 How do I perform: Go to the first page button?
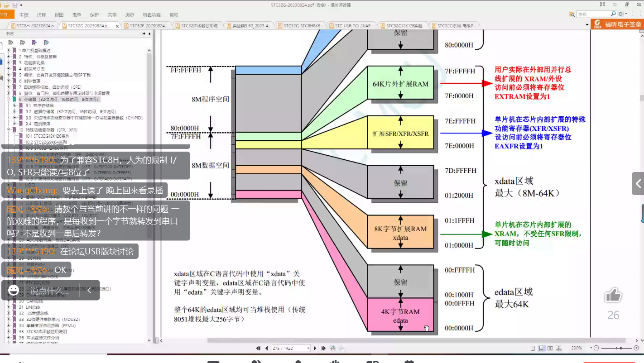259,348
